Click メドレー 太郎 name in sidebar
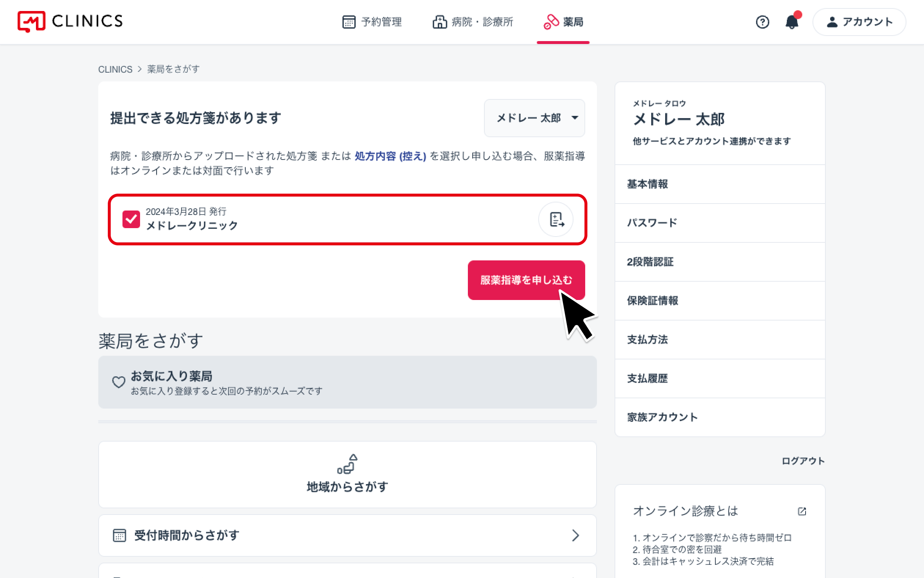 coord(679,119)
